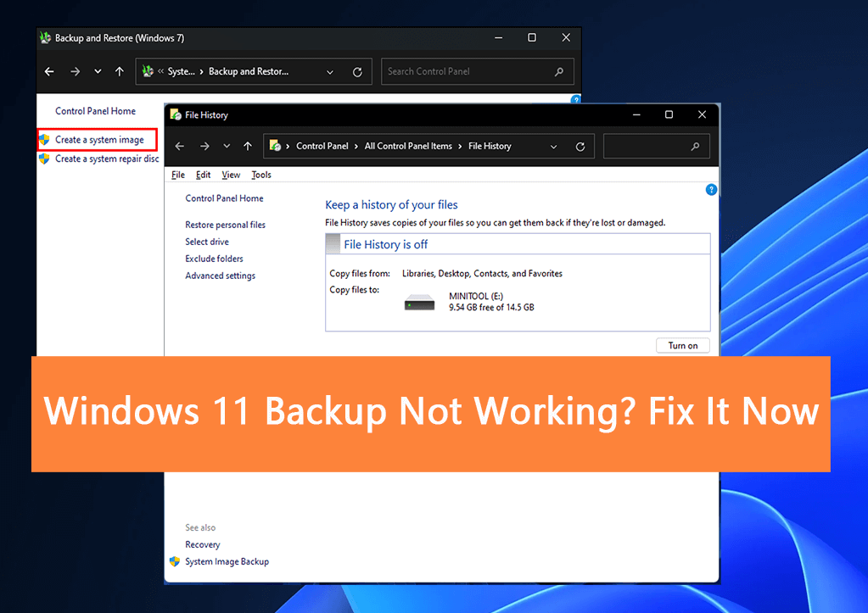
Task: Go forward in Backup and Restore window
Action: [76, 71]
